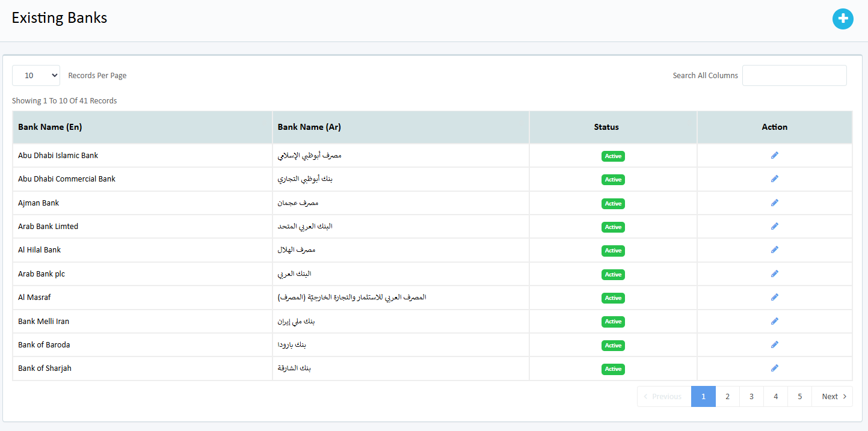Sort by Status column header
Viewport: 868px width, 431px height.
tap(613, 127)
